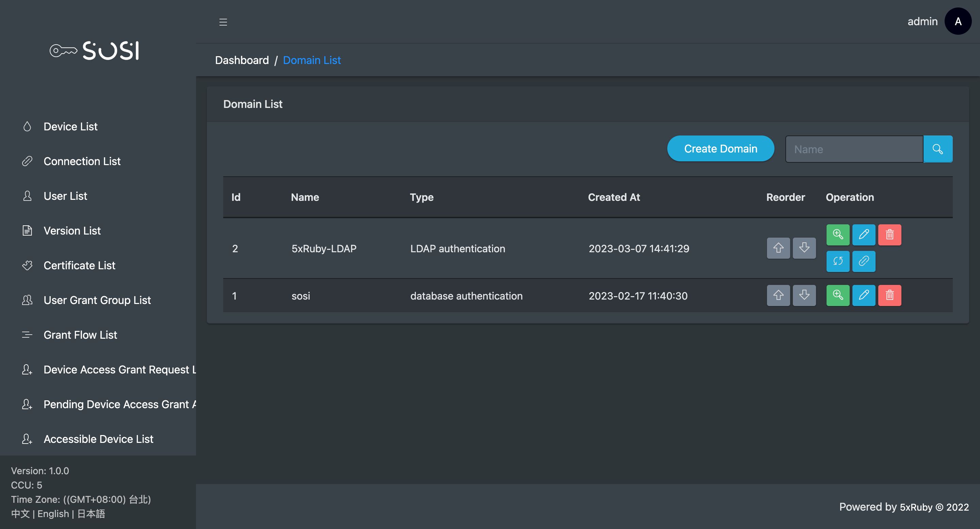View details of 5xRuby-LDAP domain
This screenshot has width=980, height=529.
click(838, 235)
